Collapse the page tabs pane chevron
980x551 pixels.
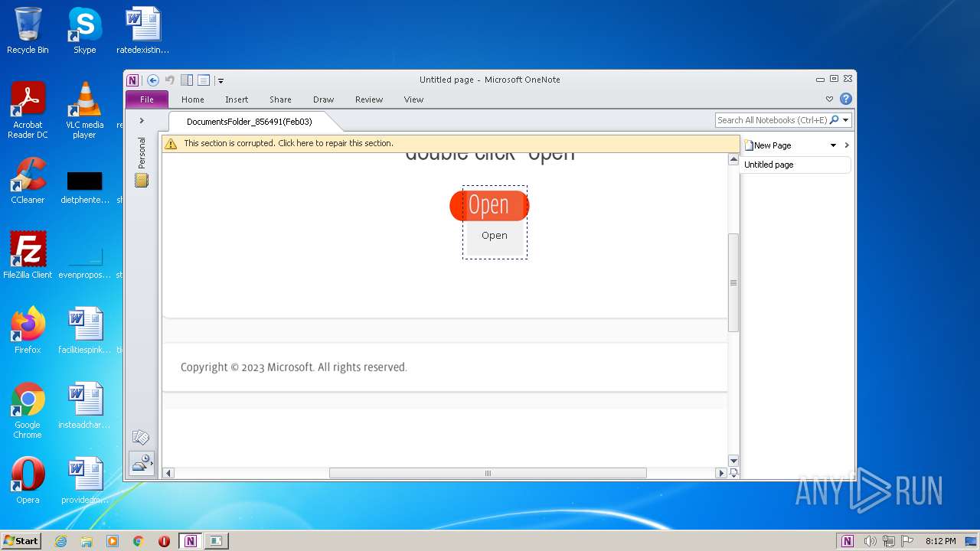click(x=847, y=145)
